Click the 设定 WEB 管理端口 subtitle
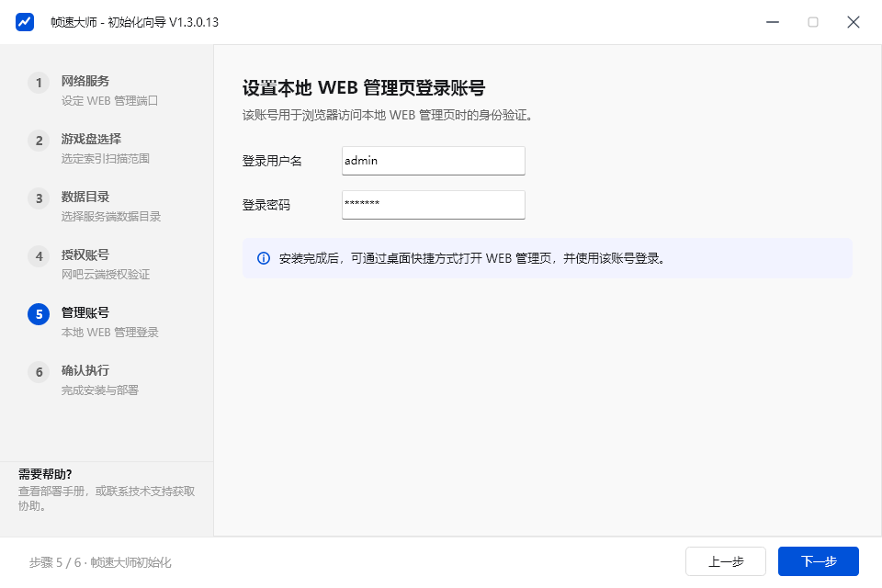 109,101
